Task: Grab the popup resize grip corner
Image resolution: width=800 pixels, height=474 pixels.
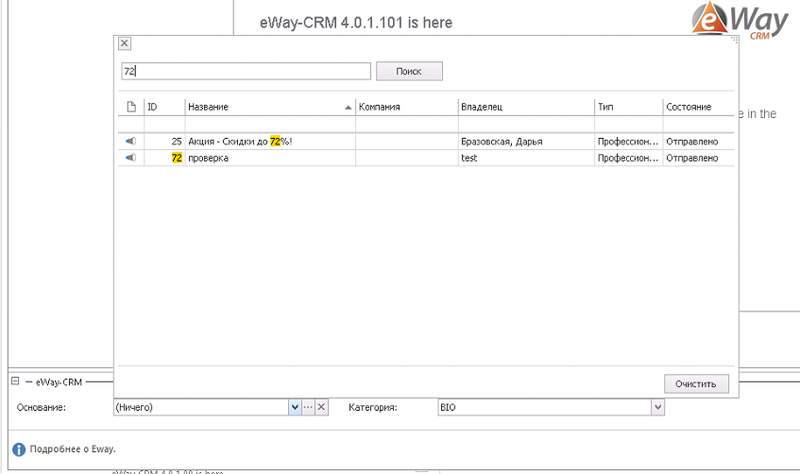Action: click(x=735, y=39)
